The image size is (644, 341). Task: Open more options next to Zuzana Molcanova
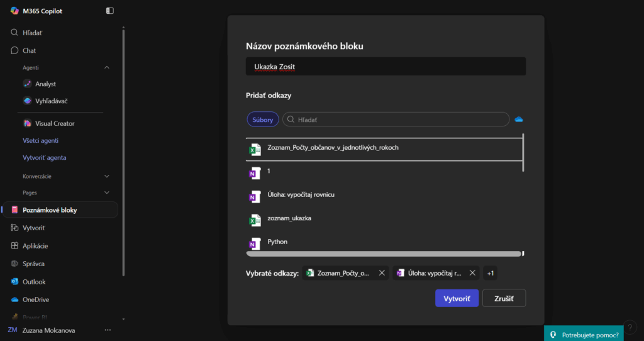tap(108, 330)
